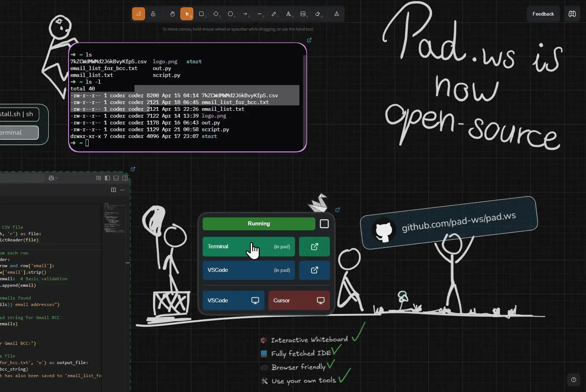Open the help question mark button
Viewport: 586px width, 392px height.
click(574, 380)
